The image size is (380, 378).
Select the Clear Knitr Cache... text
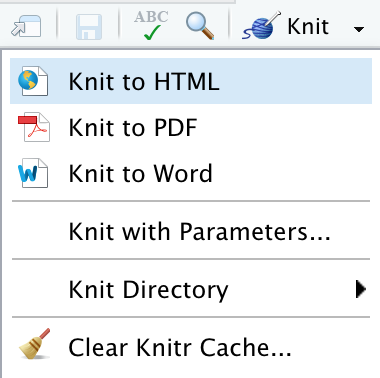tap(180, 348)
